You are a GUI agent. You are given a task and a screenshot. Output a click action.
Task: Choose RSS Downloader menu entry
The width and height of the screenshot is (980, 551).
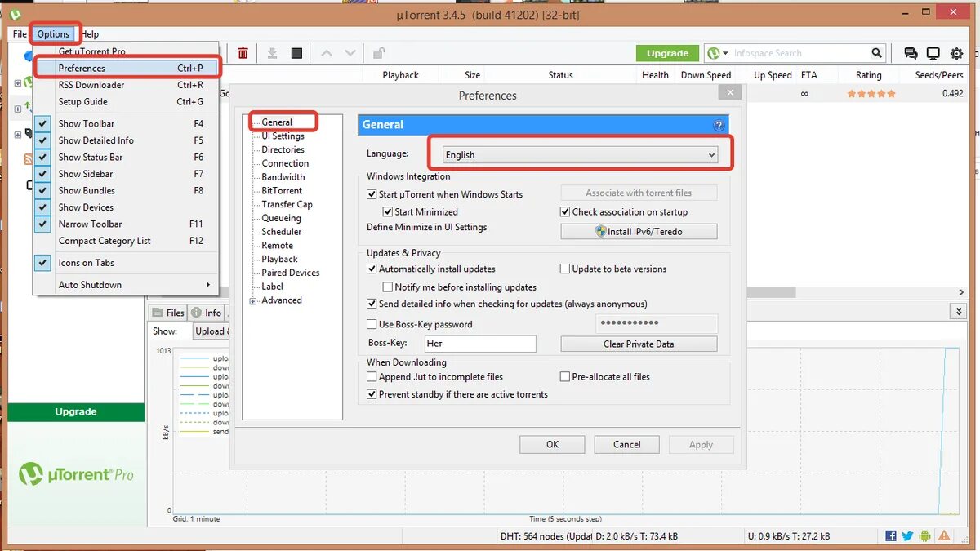pos(127,85)
